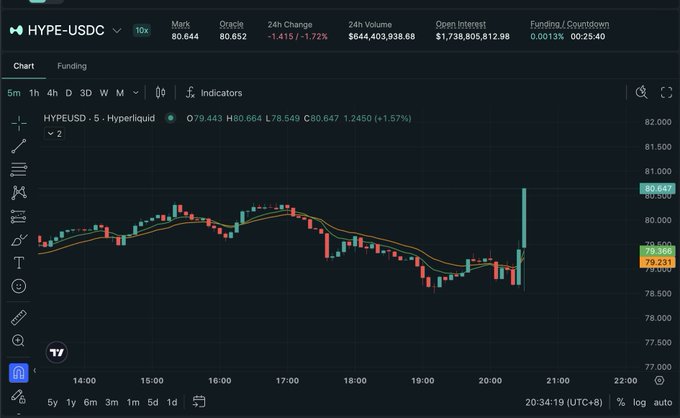The width and height of the screenshot is (680, 418).
Task: Change the 10x leverage setting
Action: tap(142, 30)
